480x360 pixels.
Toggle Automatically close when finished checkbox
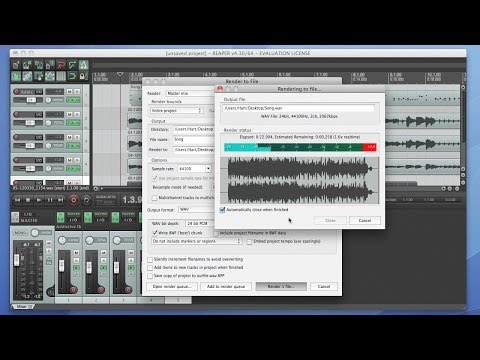coord(223,210)
